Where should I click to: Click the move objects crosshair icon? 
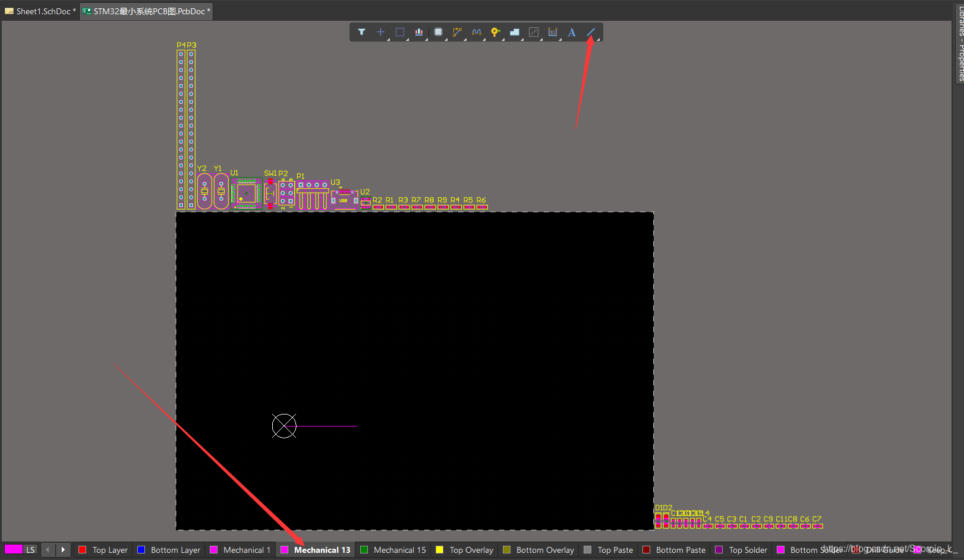[x=380, y=32]
